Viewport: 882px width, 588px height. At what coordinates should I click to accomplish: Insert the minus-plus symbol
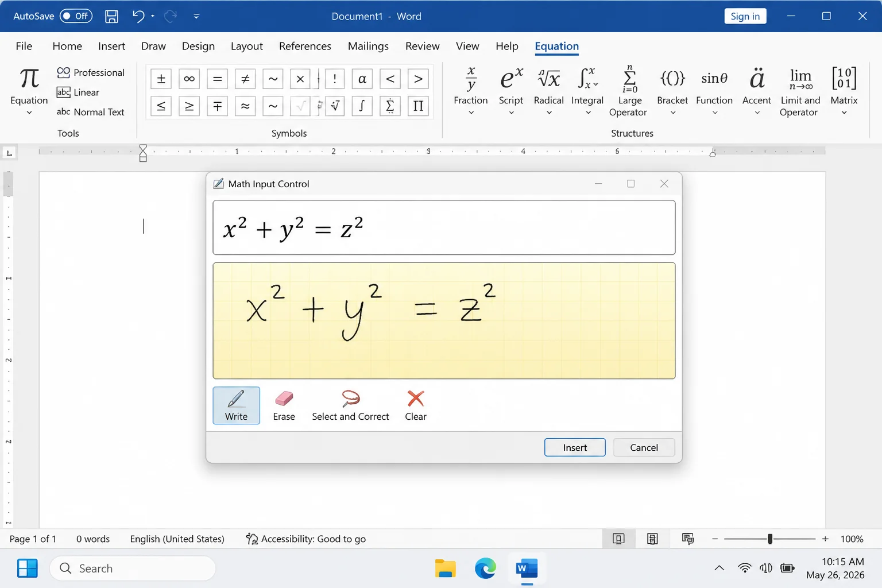[x=217, y=106]
